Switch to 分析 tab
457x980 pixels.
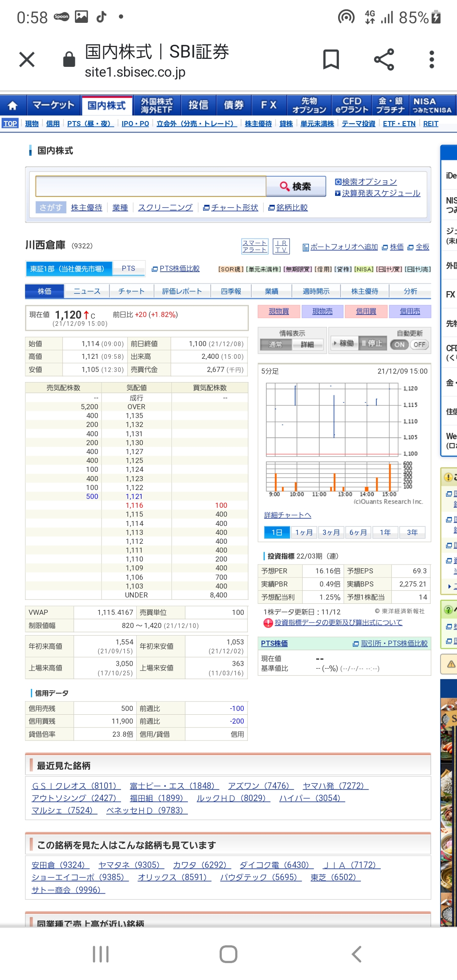(x=410, y=291)
